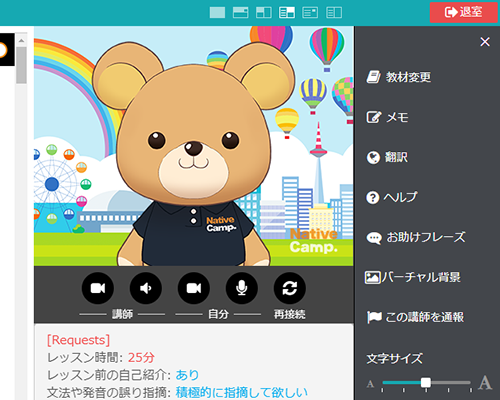
Task: Click the pencil icon beside メモ
Action: [x=373, y=117]
